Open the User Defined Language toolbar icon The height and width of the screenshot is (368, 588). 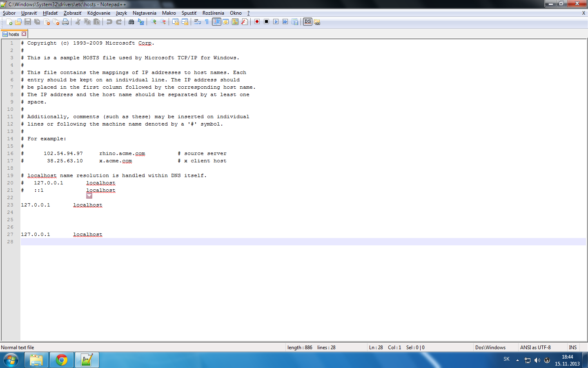(x=225, y=22)
